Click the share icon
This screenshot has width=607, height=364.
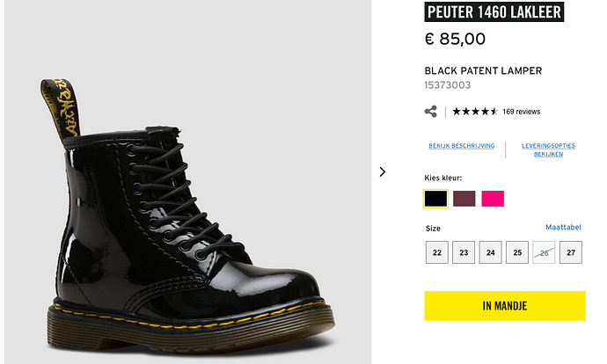(430, 112)
